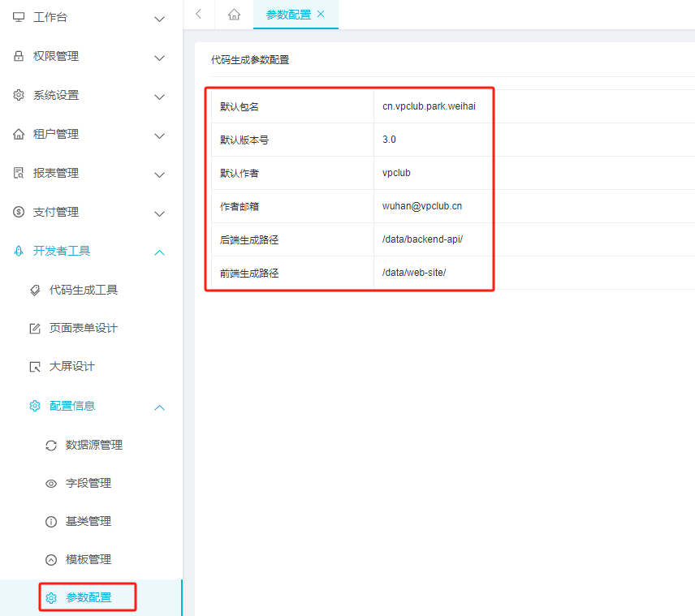This screenshot has height=616, width=695.
Task: Click the 作者邮箱 label cell
Action: tap(292, 206)
